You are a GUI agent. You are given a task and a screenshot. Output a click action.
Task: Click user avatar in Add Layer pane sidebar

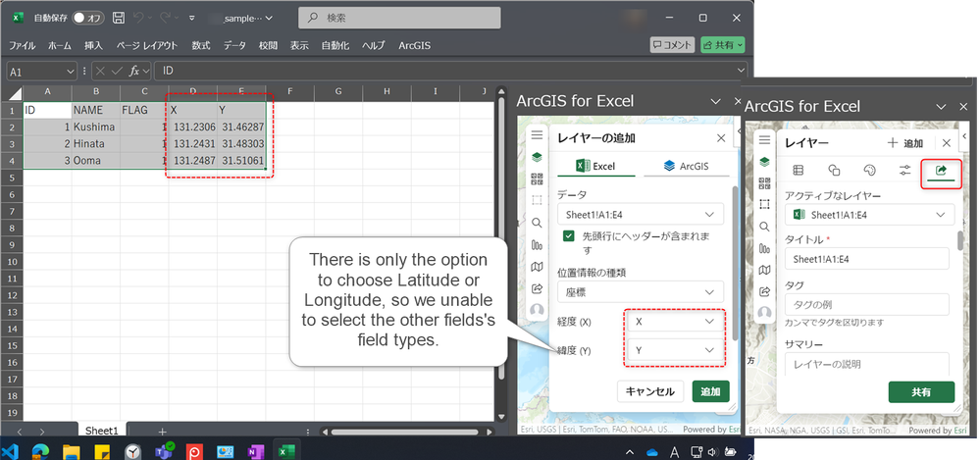click(537, 311)
